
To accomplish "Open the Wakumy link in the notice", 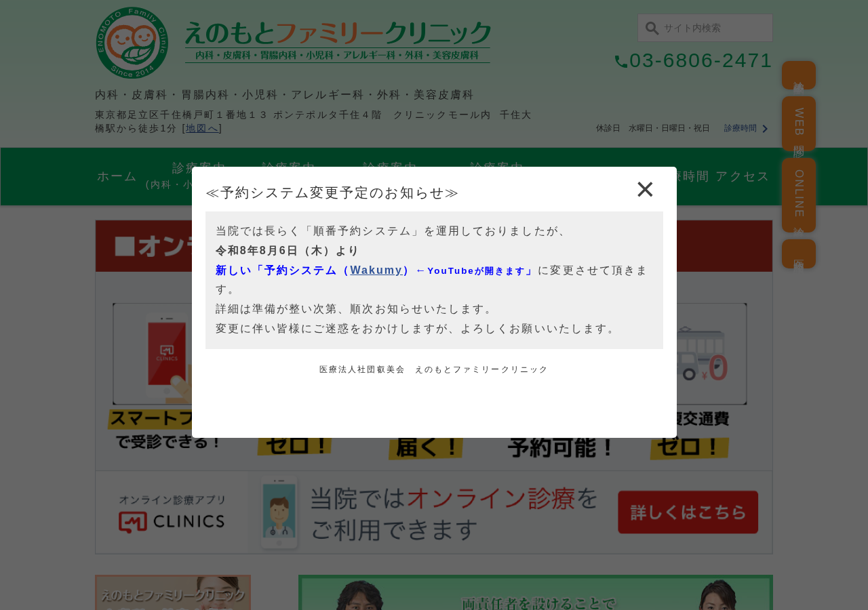I will click(x=376, y=270).
